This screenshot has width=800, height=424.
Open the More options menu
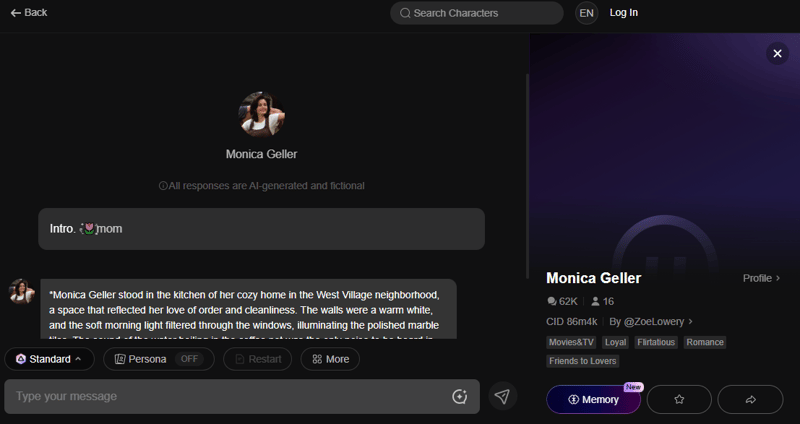pyautogui.click(x=330, y=359)
